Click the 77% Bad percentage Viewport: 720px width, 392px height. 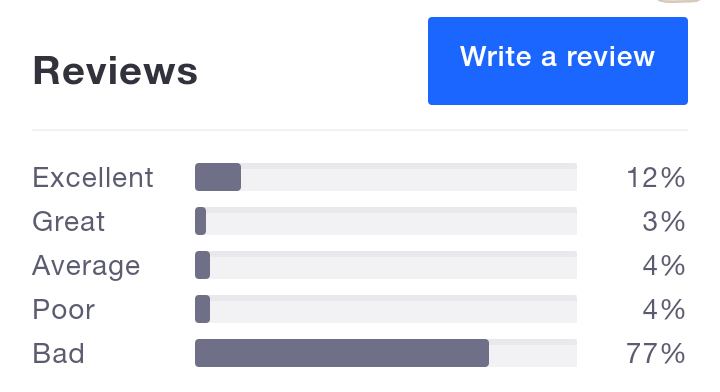click(x=656, y=353)
